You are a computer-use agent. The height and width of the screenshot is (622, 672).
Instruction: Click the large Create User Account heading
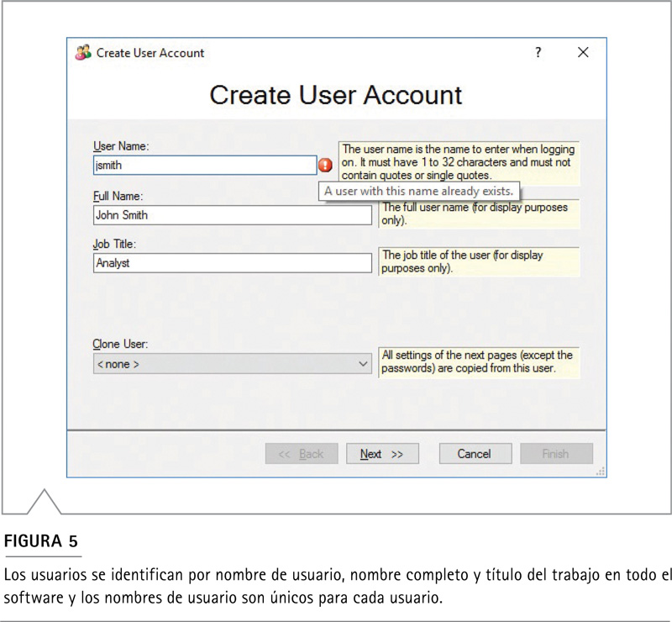click(335, 95)
